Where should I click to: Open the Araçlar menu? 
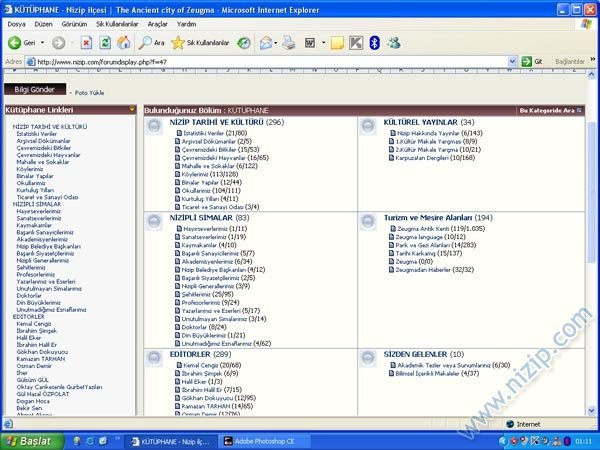(158, 24)
